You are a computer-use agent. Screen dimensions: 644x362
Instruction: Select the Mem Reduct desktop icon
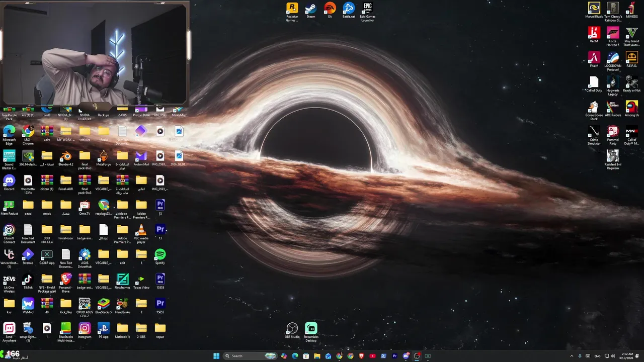click(x=9, y=207)
